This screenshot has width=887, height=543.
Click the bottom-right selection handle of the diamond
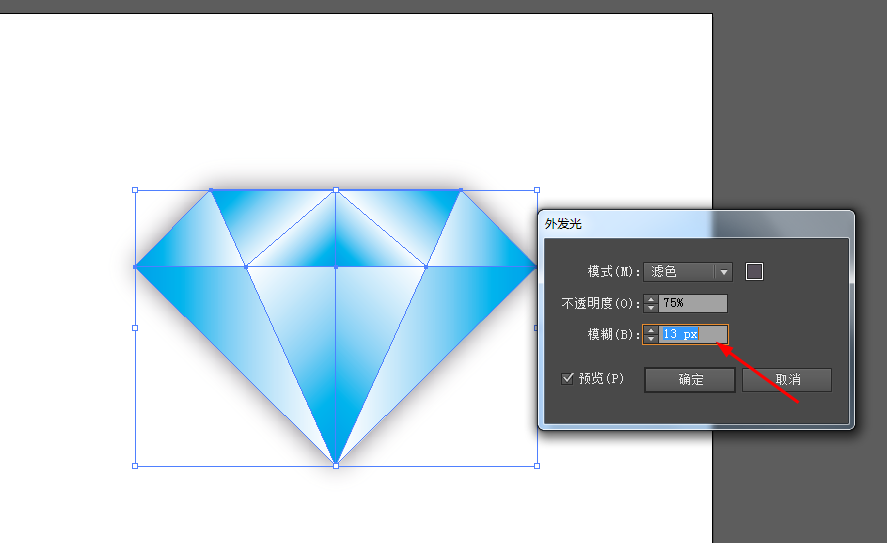[537, 466]
